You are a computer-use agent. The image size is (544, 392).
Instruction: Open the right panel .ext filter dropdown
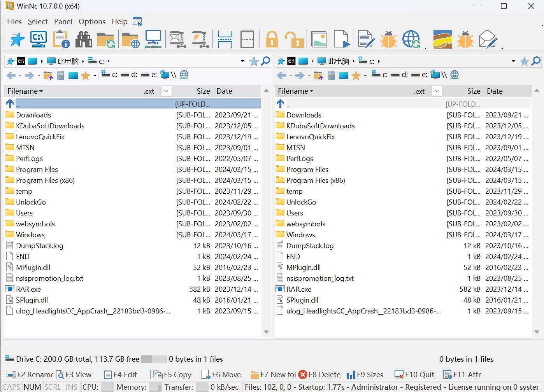(x=437, y=91)
